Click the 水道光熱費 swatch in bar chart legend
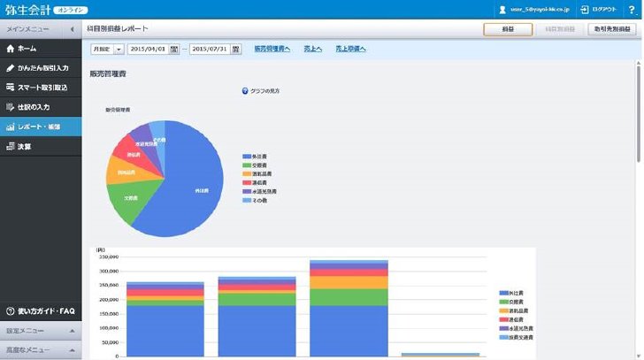 tap(503, 328)
